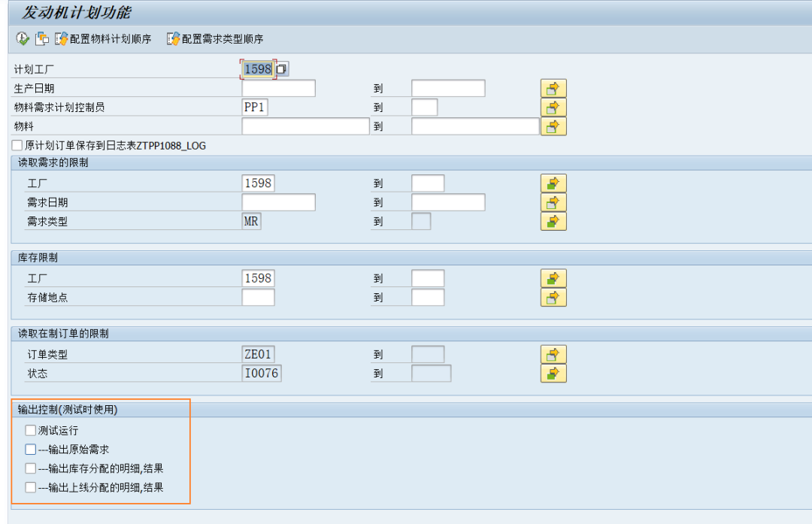Click multiple selection arrow for 生产日期
The image size is (812, 524).
click(553, 89)
